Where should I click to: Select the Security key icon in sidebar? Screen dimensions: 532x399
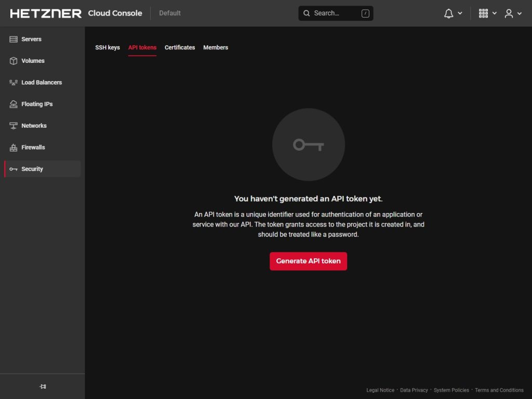[14, 169]
